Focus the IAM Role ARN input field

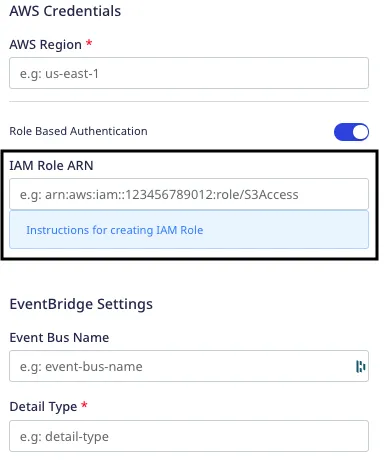coord(189,194)
